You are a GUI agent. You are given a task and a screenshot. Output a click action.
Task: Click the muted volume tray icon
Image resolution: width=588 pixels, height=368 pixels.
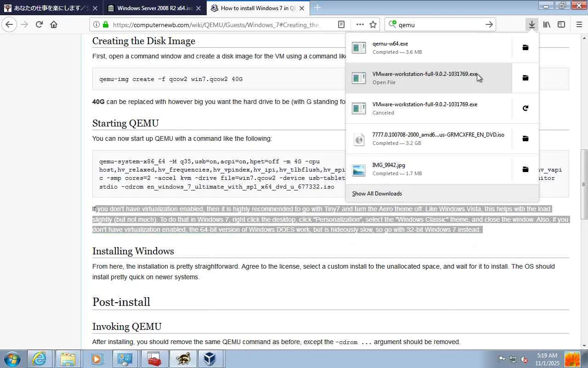point(524,359)
